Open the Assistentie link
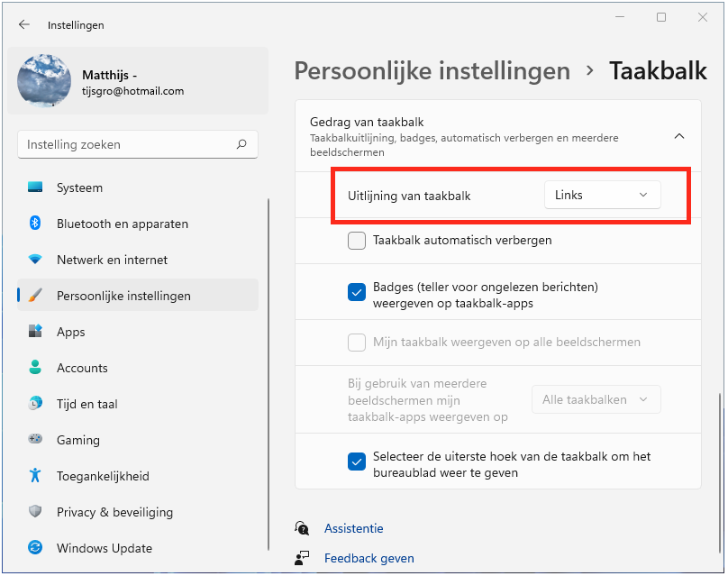This screenshot has width=728, height=576. tap(353, 528)
